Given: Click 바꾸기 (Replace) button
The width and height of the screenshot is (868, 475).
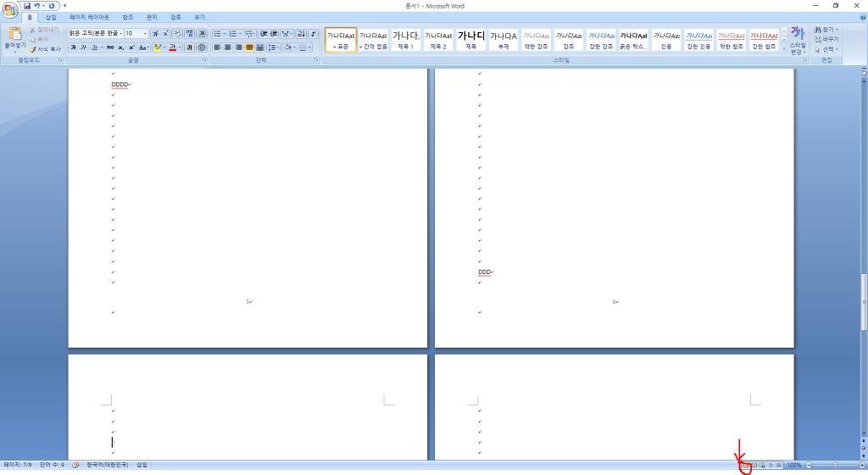Looking at the screenshot, I should pos(827,39).
